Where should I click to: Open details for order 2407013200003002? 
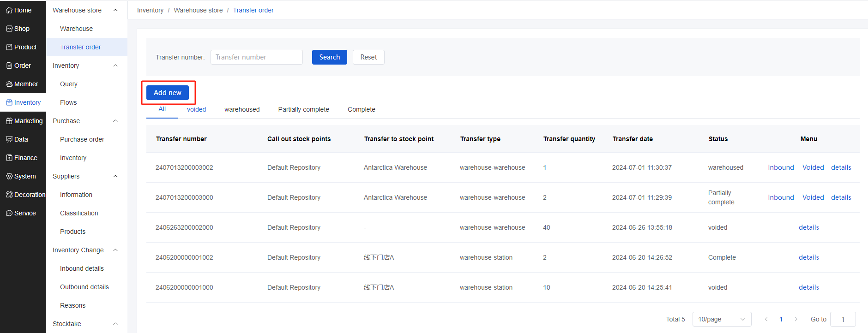coord(841,167)
